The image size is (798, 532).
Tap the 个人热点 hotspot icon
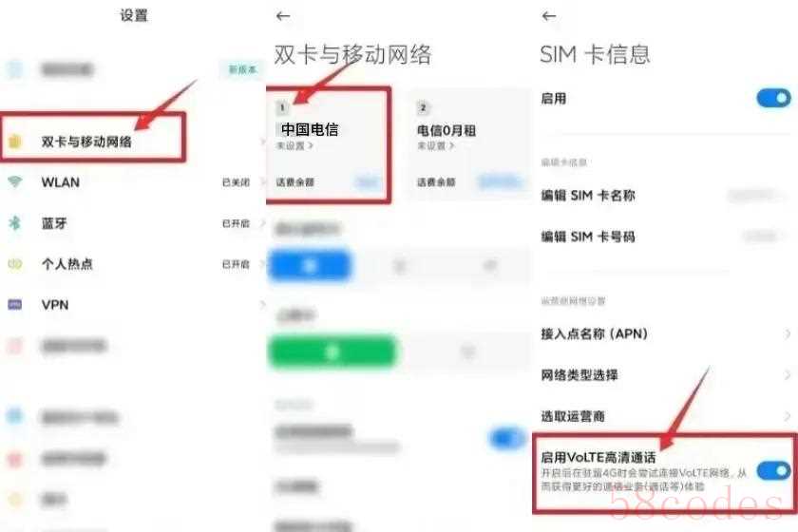coord(15,264)
